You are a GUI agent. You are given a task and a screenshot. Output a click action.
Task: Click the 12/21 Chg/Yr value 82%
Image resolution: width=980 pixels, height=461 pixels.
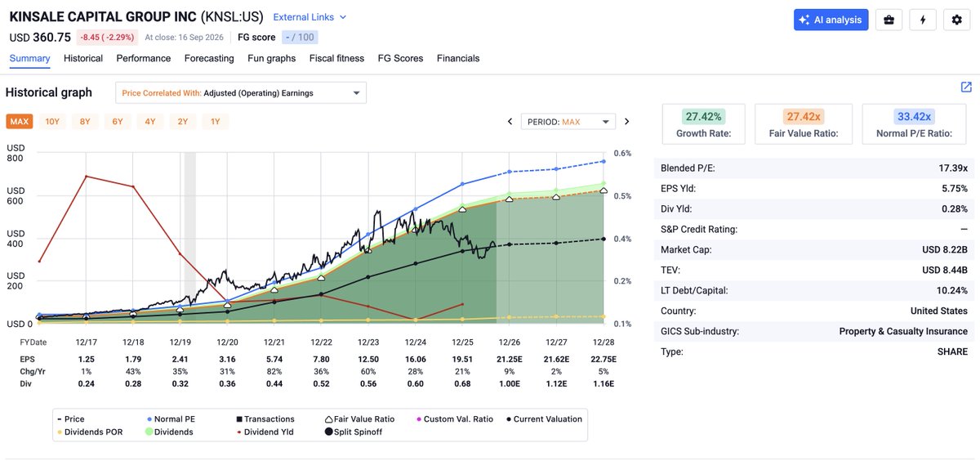tap(274, 371)
